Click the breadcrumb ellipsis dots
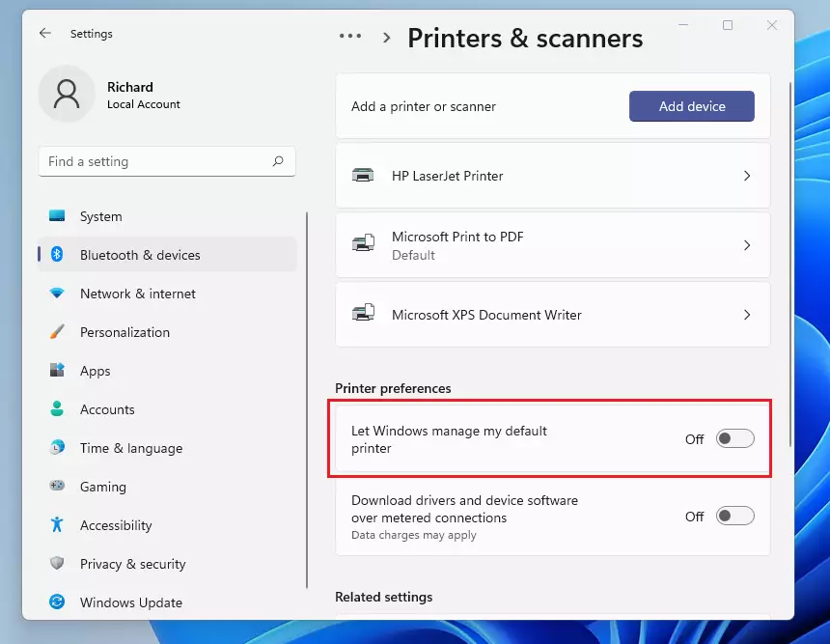830x644 pixels. point(350,36)
